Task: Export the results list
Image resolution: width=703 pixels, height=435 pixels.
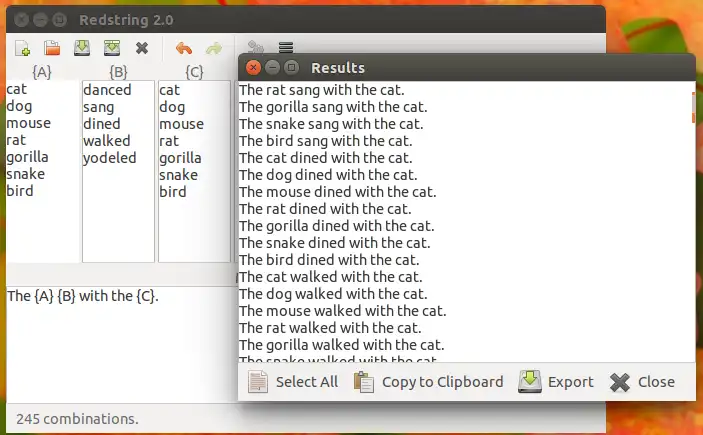Action: pyautogui.click(x=555, y=382)
